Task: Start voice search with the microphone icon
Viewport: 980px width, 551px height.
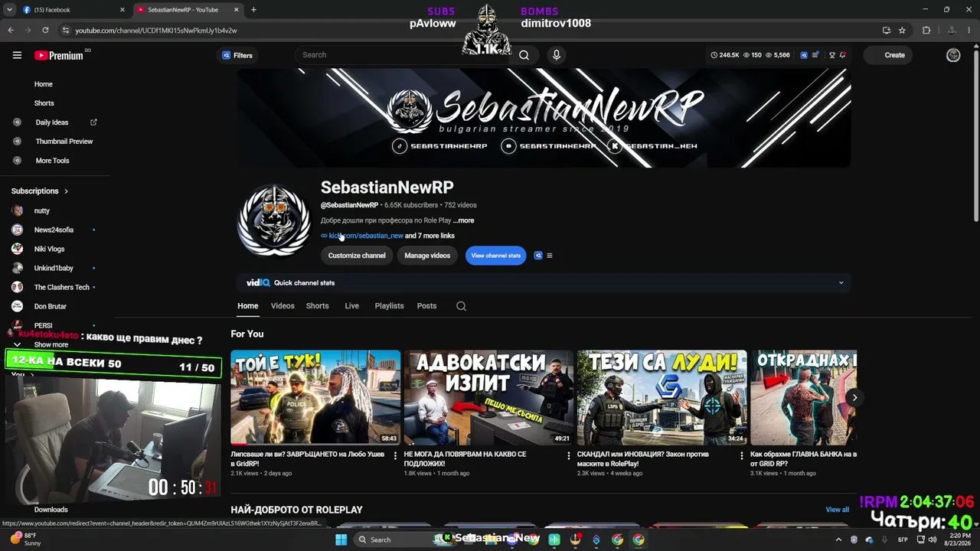Action: pyautogui.click(x=557, y=55)
